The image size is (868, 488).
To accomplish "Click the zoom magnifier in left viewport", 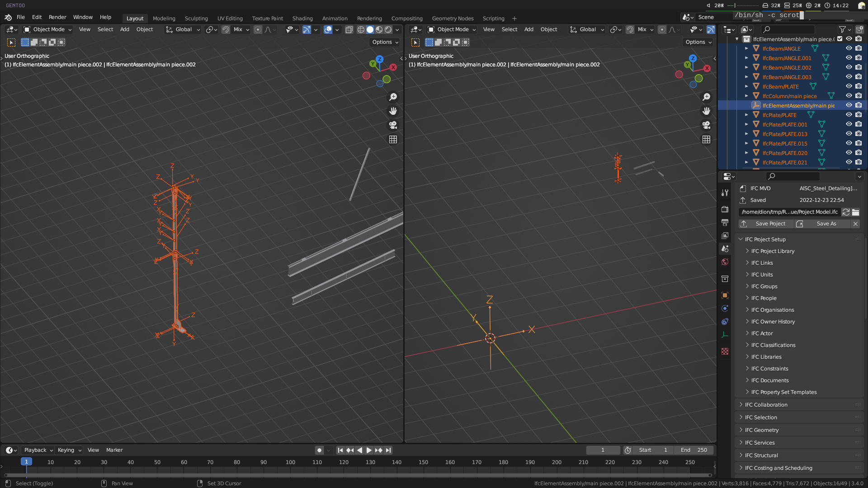I will (393, 97).
